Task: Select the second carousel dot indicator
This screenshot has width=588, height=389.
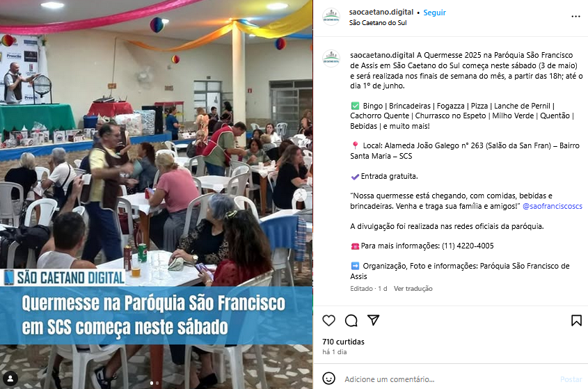Action: [x=157, y=383]
